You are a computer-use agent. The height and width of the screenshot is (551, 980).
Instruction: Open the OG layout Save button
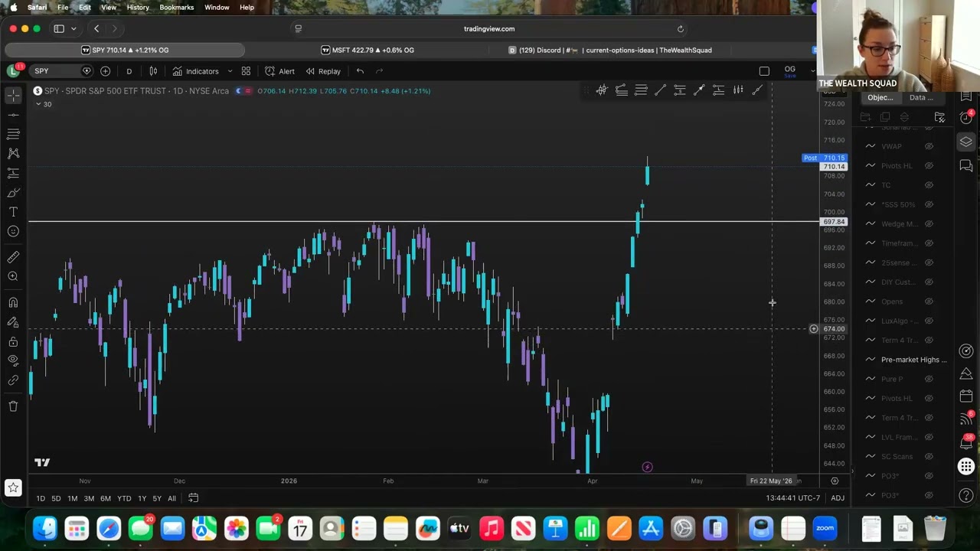789,71
